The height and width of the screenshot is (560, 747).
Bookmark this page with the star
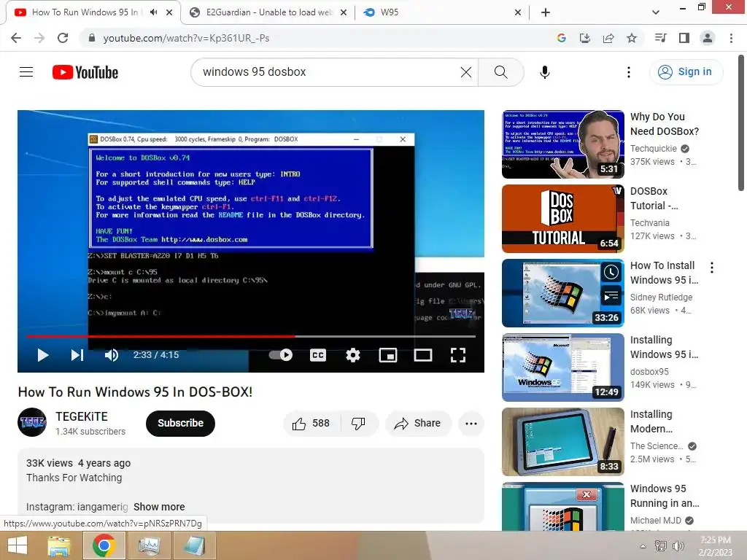tap(632, 38)
